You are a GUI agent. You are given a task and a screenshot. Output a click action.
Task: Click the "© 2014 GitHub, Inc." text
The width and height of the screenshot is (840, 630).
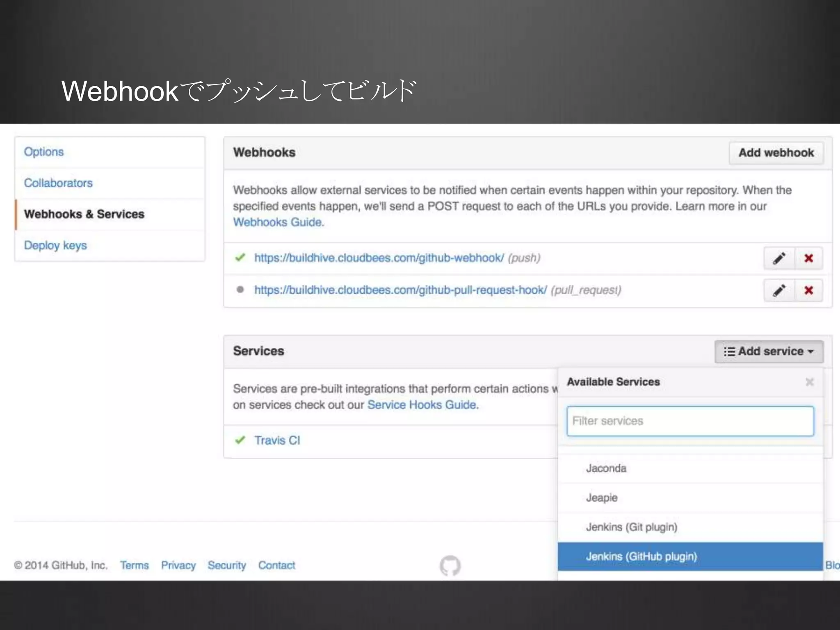pyautogui.click(x=61, y=565)
